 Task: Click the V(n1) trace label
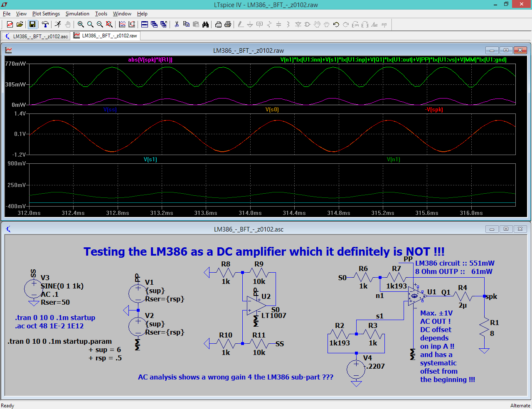tap(394, 160)
